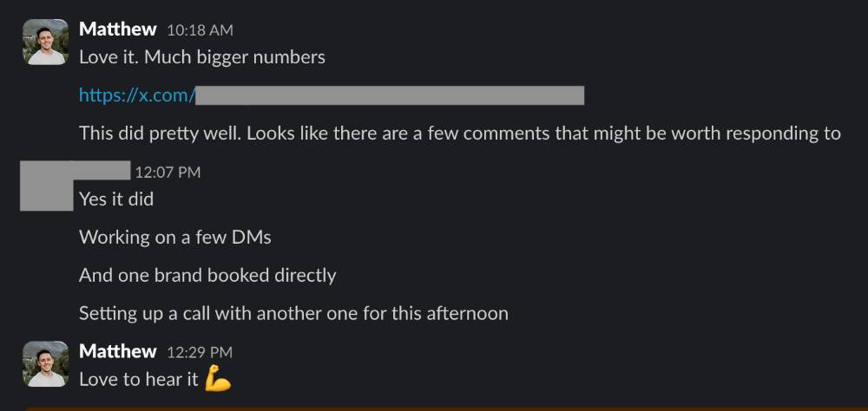Click the "Setting up a call" message

pos(293,313)
